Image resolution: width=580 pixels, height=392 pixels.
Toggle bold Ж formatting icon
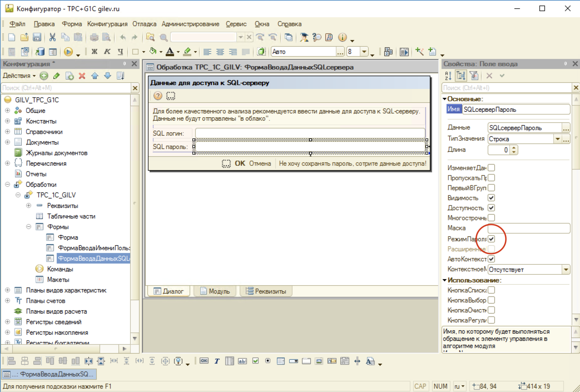tap(95, 52)
